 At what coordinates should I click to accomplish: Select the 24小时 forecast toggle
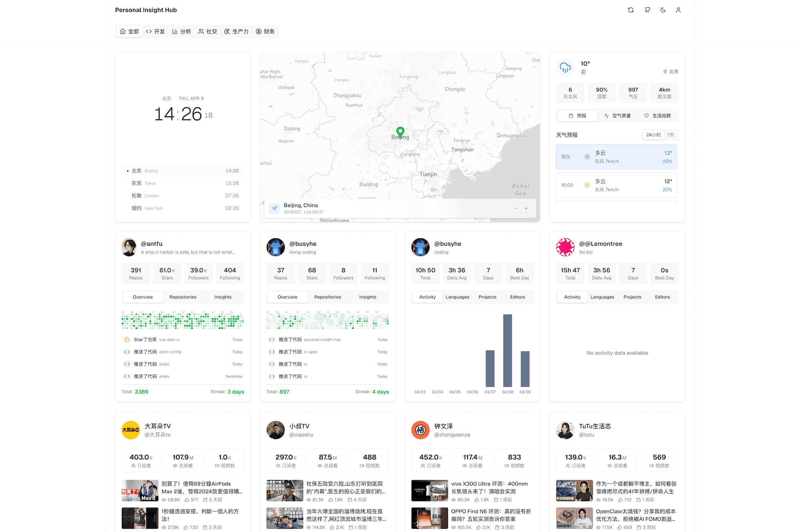pyautogui.click(x=653, y=135)
